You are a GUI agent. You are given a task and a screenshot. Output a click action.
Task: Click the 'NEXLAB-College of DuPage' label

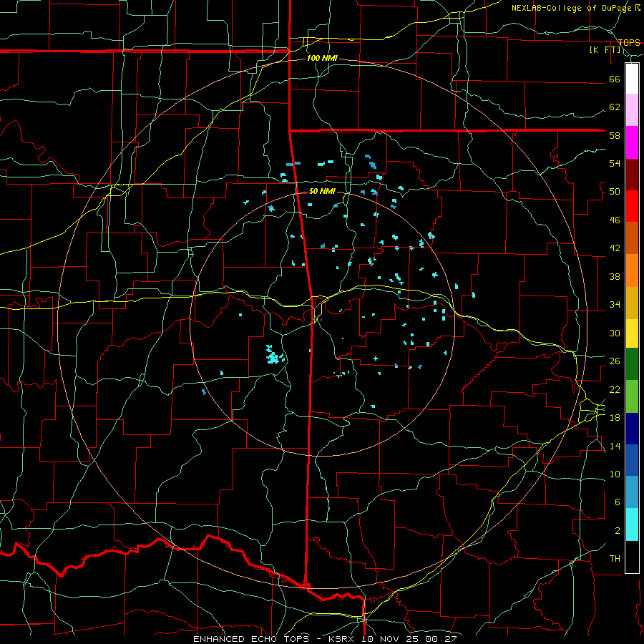(x=572, y=8)
